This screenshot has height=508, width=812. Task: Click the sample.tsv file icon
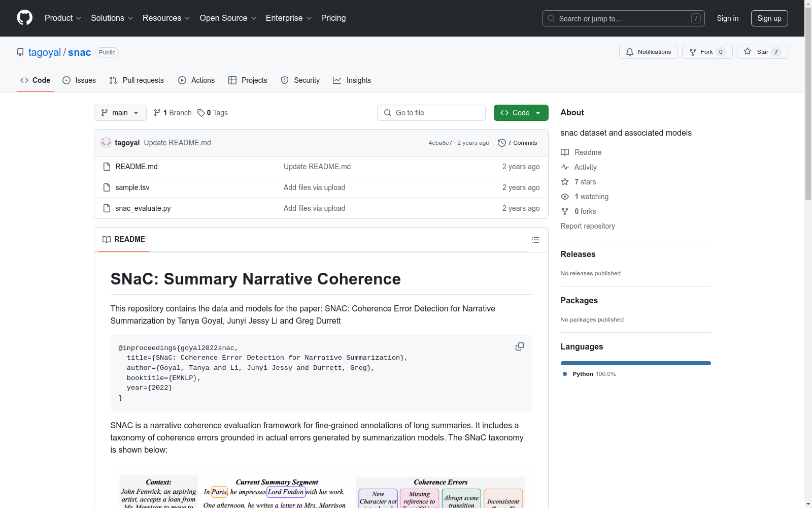[x=107, y=187]
